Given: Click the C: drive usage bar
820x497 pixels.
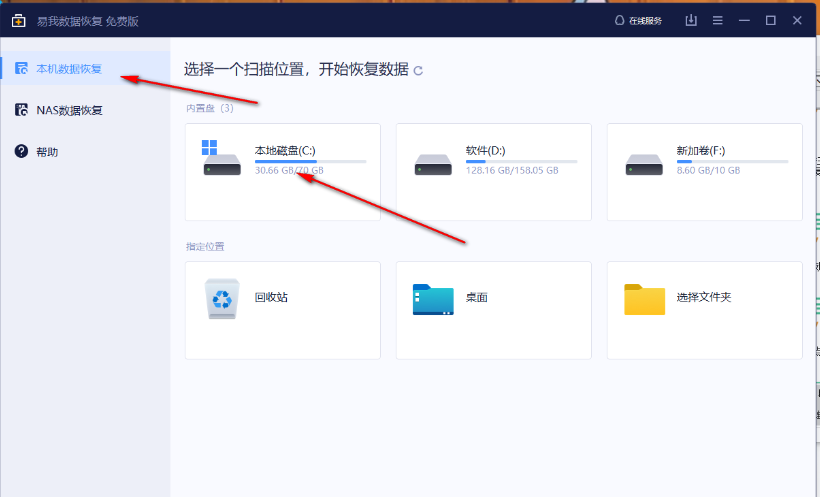Looking at the screenshot, I should tap(311, 162).
